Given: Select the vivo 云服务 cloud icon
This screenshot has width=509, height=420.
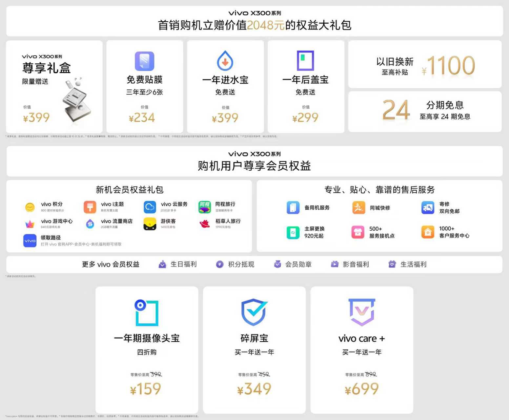Looking at the screenshot, I should coord(150,207).
